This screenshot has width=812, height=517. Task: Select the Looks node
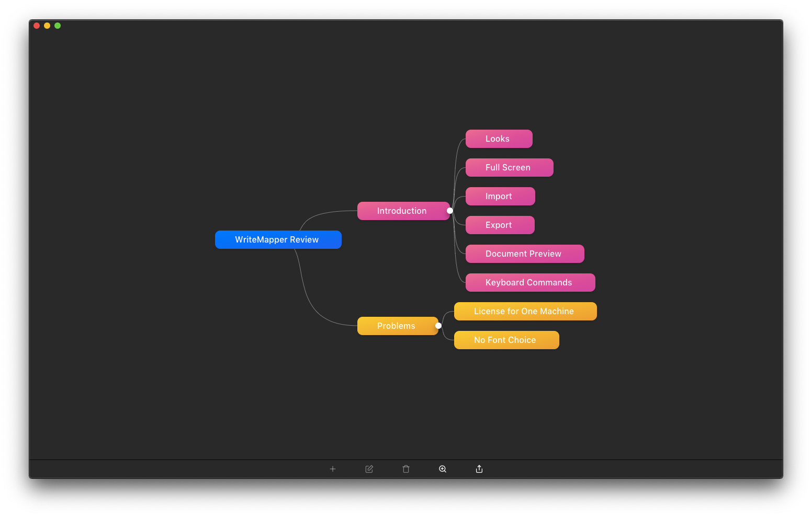(499, 139)
